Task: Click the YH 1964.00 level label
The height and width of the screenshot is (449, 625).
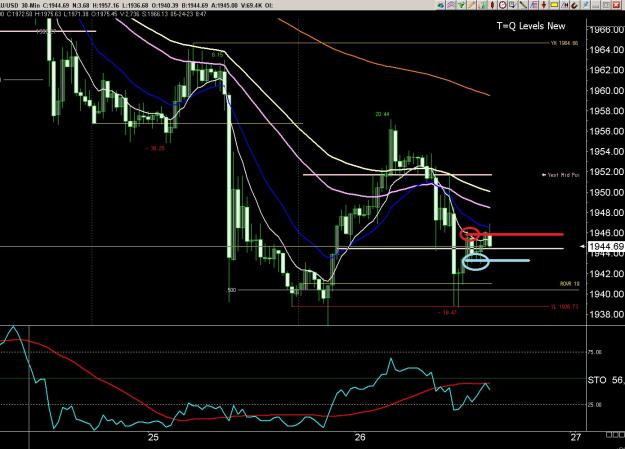Action: pos(564,43)
